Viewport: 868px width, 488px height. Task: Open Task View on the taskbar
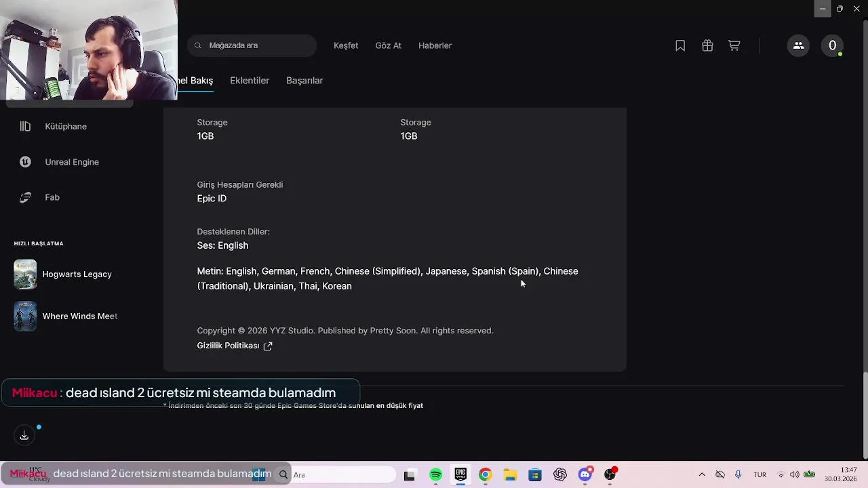click(x=409, y=475)
